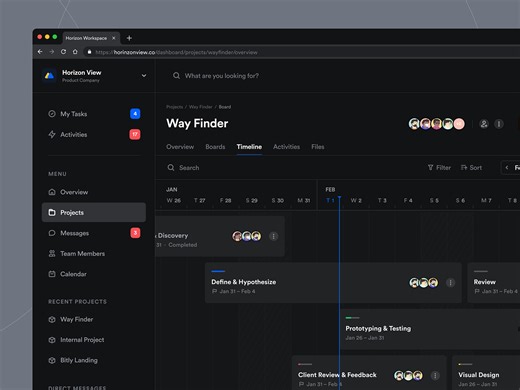
Task: Open Activities in the sidebar
Action: pyautogui.click(x=74, y=135)
